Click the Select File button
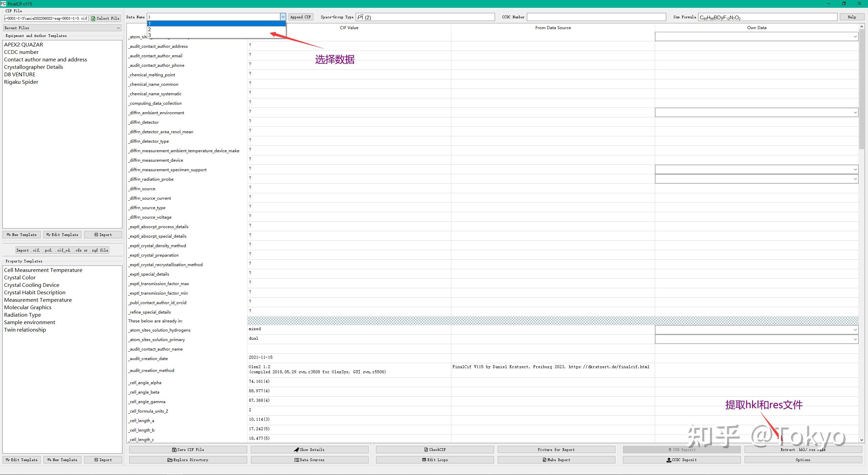This screenshot has height=475, width=868. click(105, 18)
